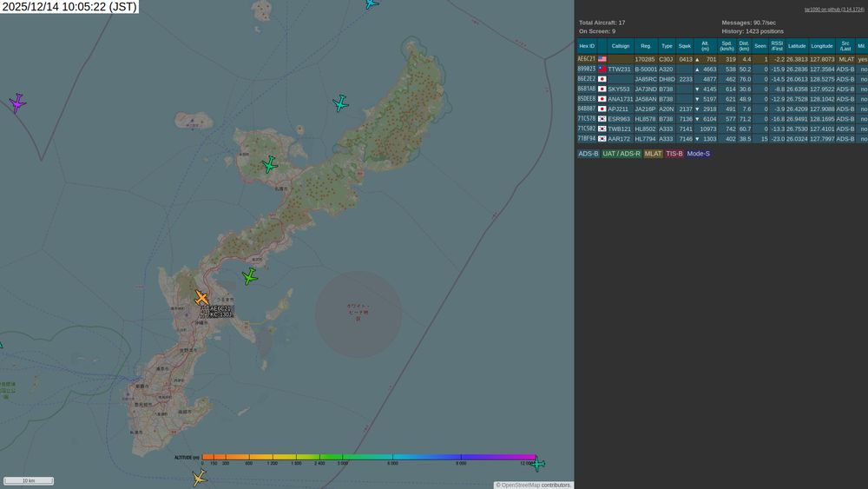Screen dimensions: 868x489
Task: Sort table by Alt. (m) column
Action: [x=705, y=46]
